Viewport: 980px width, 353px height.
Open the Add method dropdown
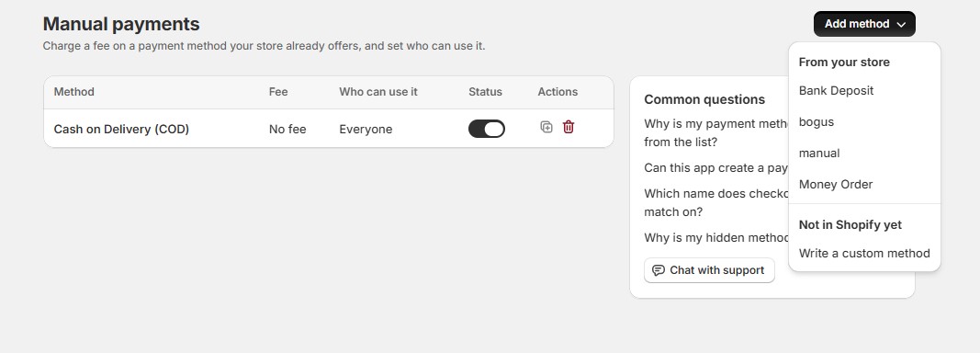(x=864, y=24)
